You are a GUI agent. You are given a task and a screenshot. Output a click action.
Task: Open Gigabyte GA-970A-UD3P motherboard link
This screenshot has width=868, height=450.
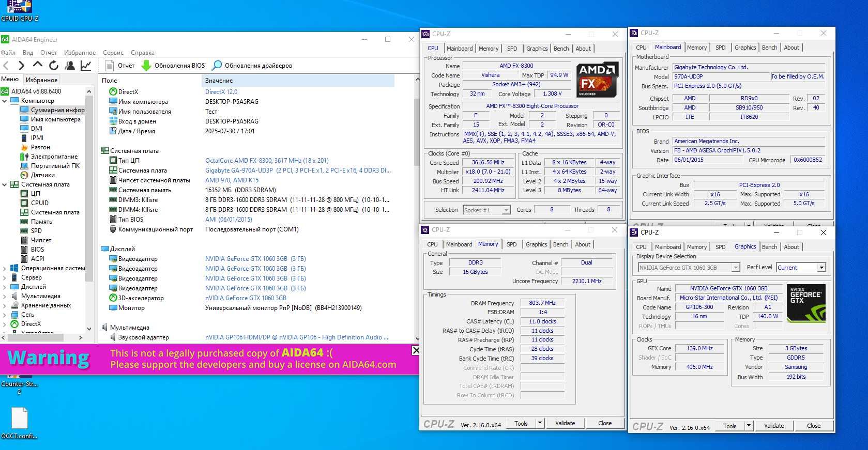[x=298, y=170]
